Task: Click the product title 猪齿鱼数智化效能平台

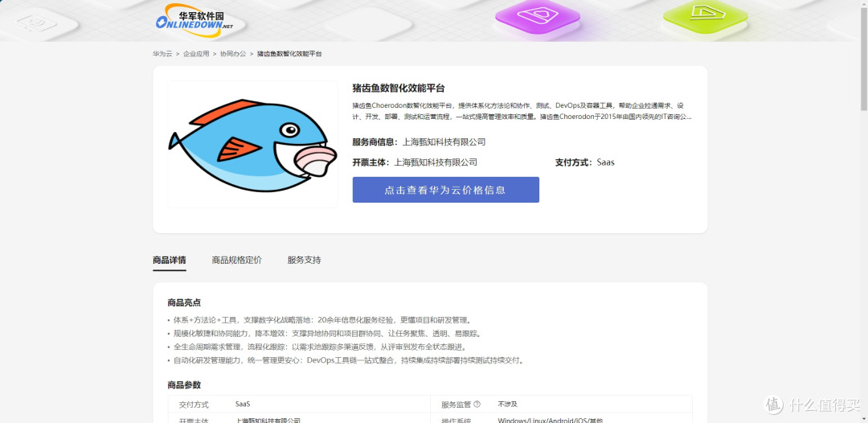Action: [399, 88]
